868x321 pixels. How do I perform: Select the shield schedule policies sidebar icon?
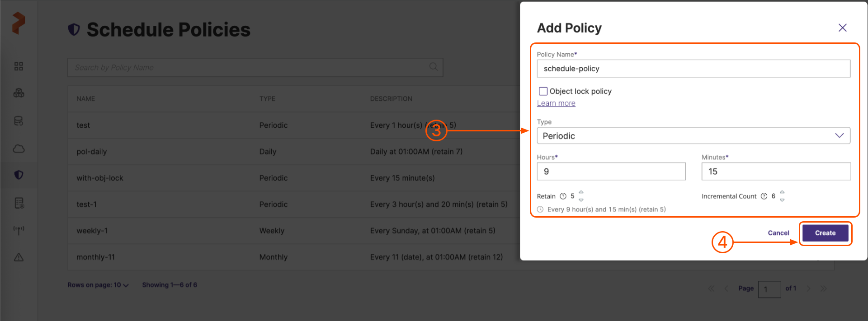(x=19, y=175)
